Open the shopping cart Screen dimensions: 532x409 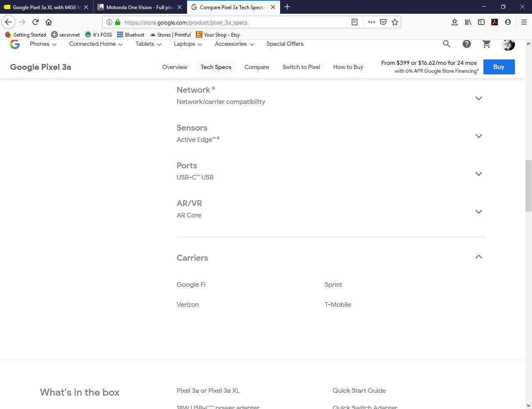[486, 44]
